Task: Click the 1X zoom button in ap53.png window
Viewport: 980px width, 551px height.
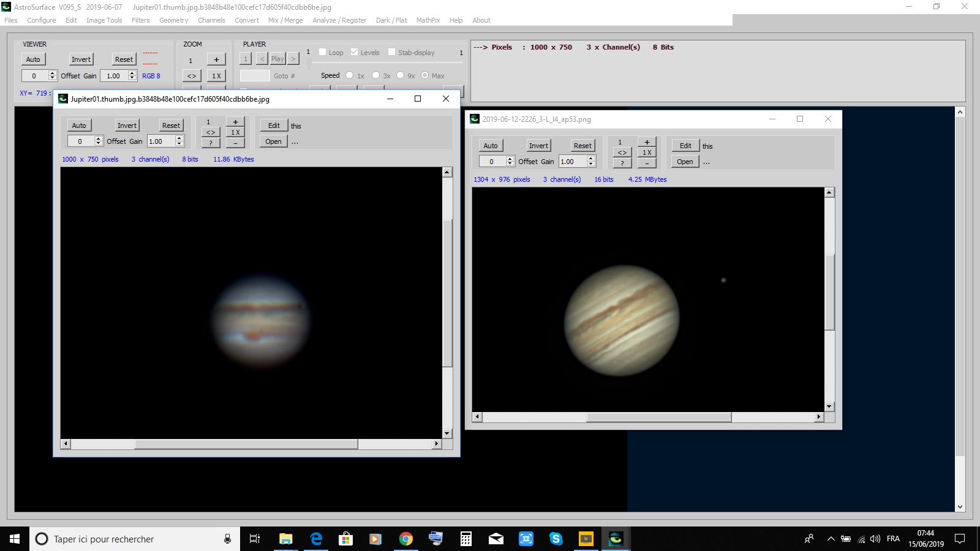Action: 647,152
